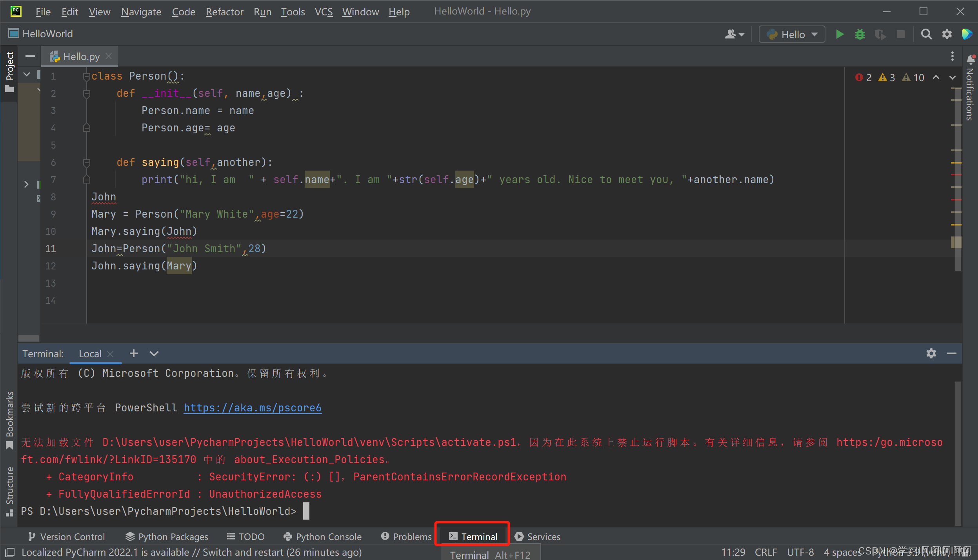Screen dimensions: 978x560
Task: Collapse the class Person fold marker
Action: click(87, 76)
